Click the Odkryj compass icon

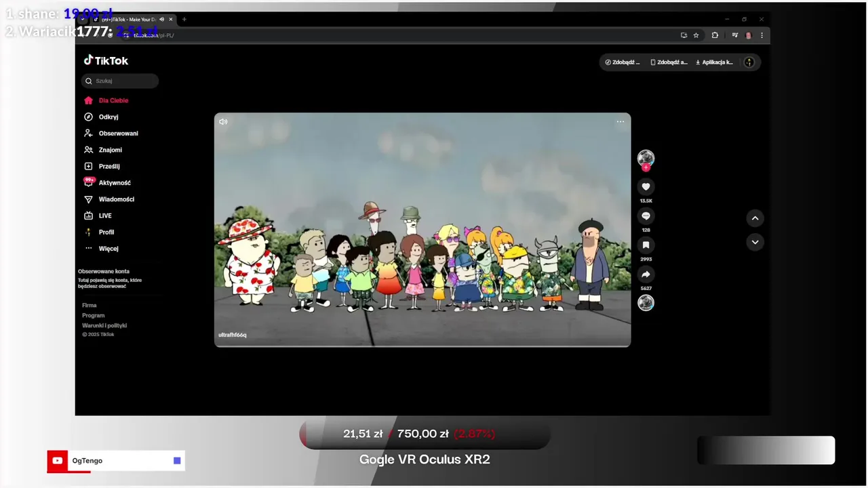88,117
